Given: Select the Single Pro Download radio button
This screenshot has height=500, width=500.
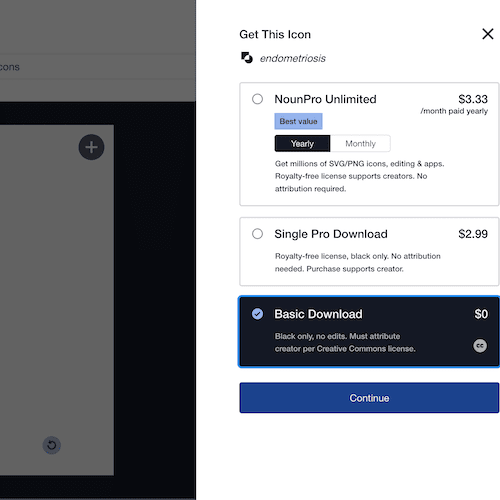Looking at the screenshot, I should (x=257, y=234).
